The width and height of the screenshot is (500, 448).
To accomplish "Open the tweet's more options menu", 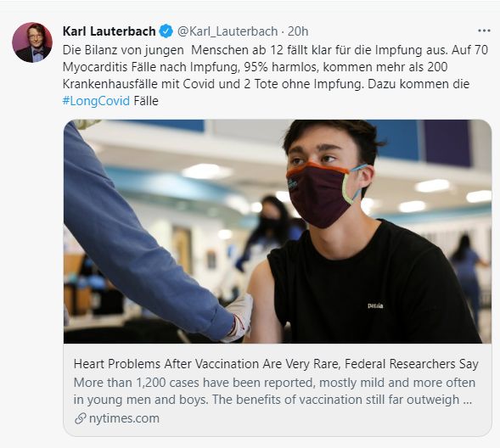I will (x=484, y=31).
